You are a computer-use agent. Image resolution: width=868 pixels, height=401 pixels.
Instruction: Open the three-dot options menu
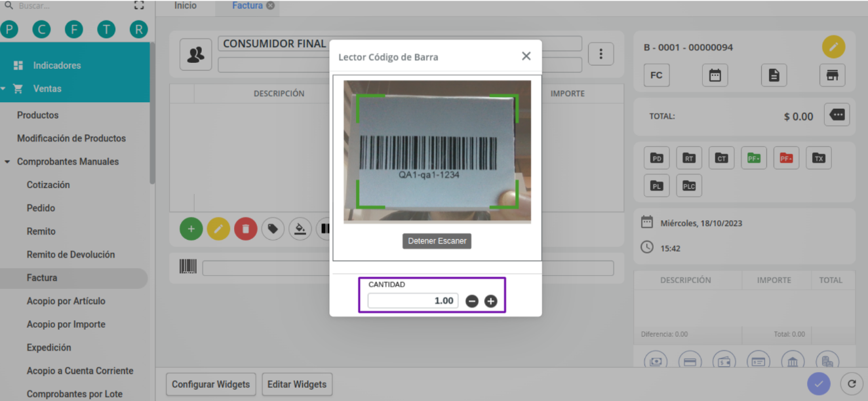pos(601,54)
